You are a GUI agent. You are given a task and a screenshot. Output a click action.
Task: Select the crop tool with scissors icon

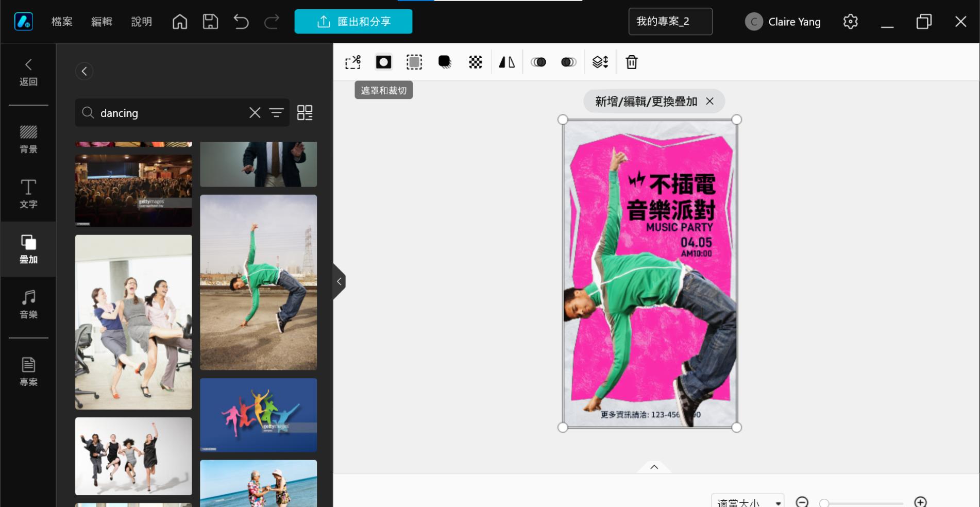coord(353,62)
